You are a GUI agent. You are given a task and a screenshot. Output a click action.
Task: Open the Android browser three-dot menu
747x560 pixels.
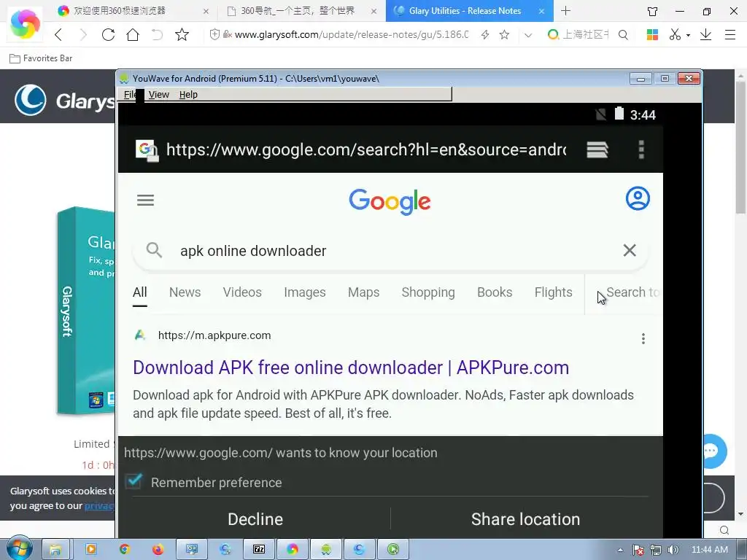pos(641,149)
